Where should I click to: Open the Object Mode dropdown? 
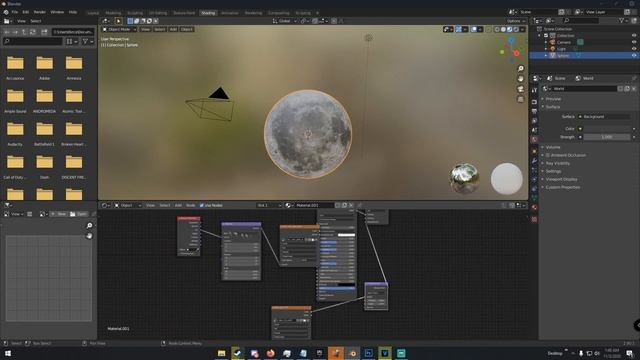tap(119, 29)
